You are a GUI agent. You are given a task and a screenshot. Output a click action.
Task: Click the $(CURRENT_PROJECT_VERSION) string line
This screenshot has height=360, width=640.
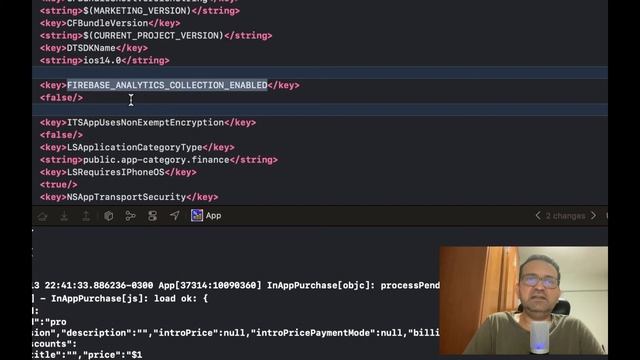(156, 36)
